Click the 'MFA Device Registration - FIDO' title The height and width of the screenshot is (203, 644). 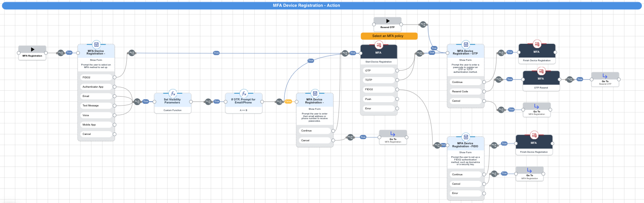466,145
